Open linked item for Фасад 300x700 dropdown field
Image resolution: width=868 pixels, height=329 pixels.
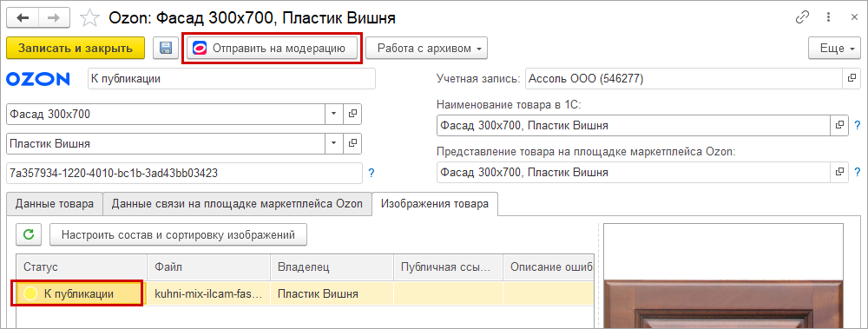coord(352,115)
